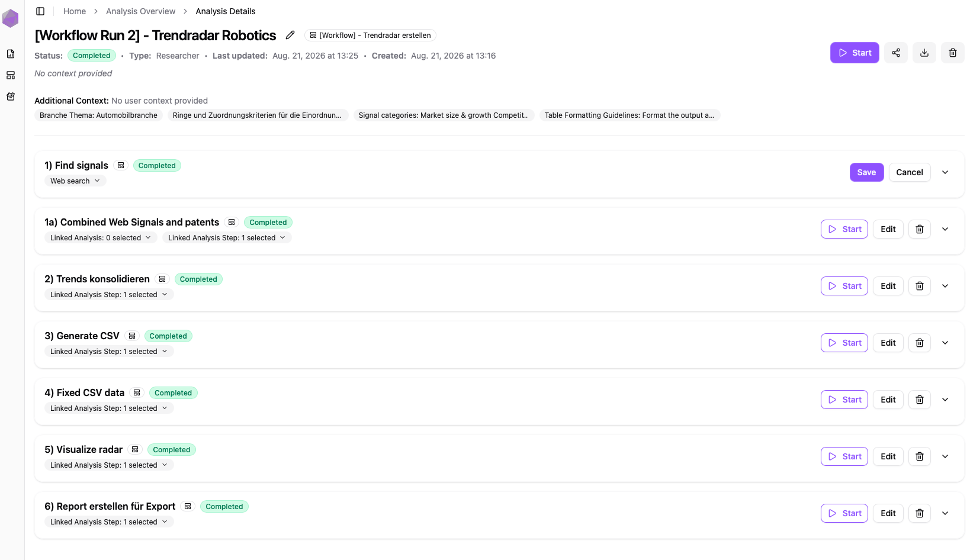
Task: Click workflow icon beside Report erstellen für Export
Action: tap(188, 507)
